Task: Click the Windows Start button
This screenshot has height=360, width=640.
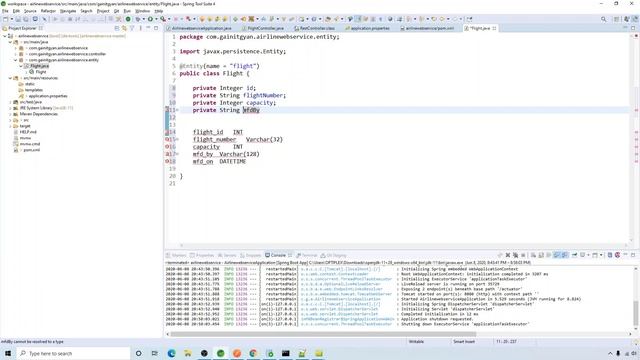Action: point(8,353)
